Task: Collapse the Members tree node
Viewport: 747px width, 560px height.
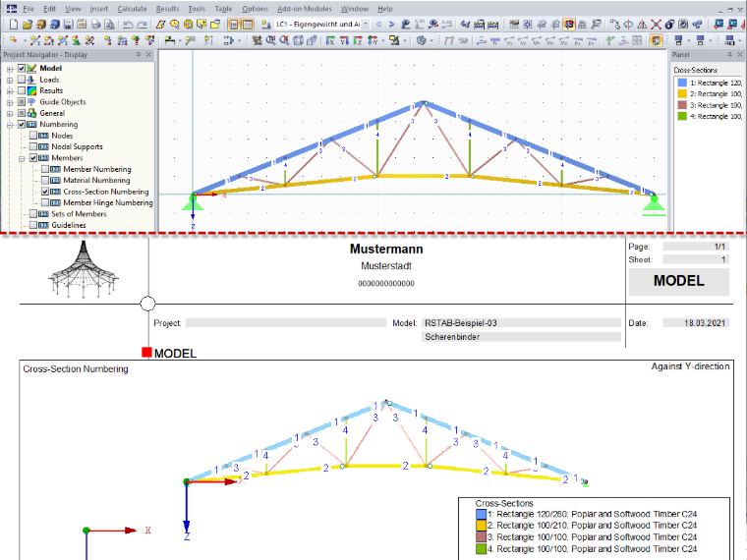Action: tap(22, 158)
